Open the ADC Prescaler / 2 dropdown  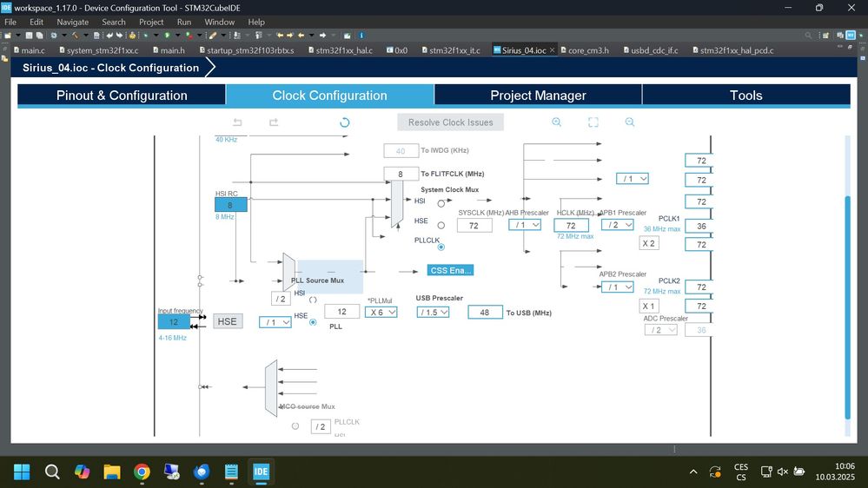pyautogui.click(x=661, y=330)
